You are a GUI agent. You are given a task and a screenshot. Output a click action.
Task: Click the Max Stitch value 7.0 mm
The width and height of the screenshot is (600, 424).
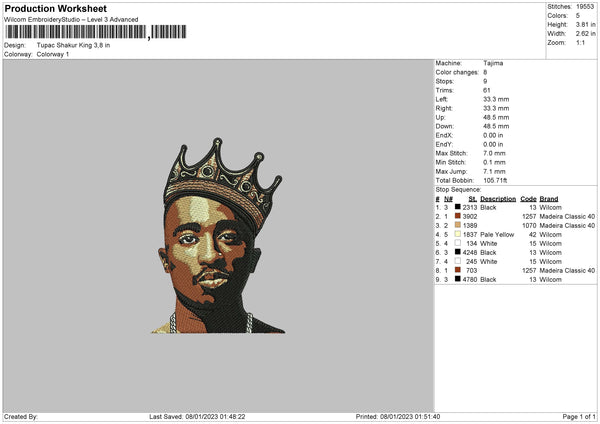[x=494, y=153]
